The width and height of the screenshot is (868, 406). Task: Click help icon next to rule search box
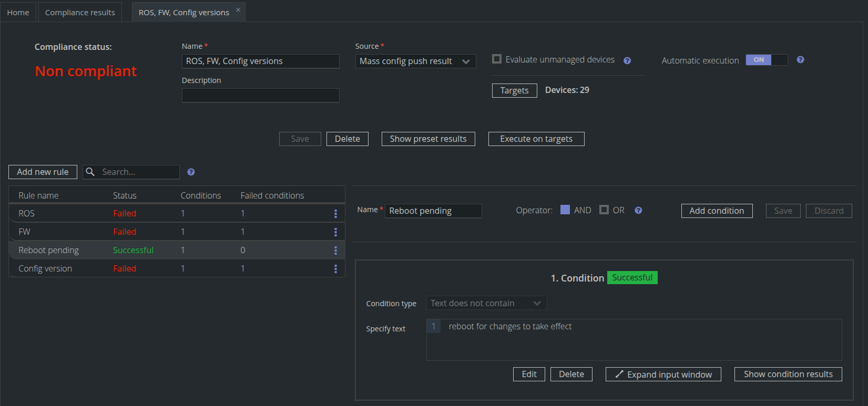(x=191, y=172)
